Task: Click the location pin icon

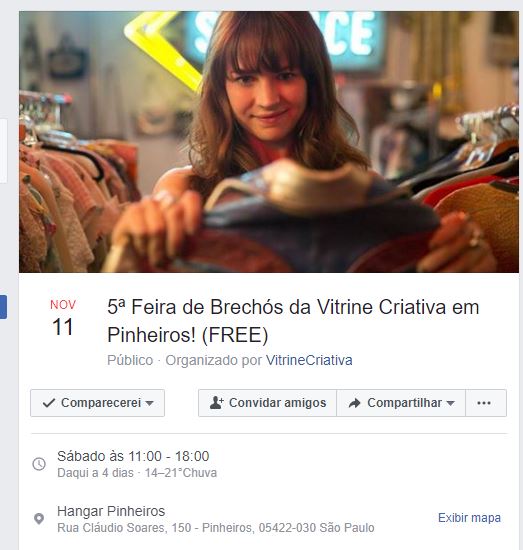Action: (39, 518)
